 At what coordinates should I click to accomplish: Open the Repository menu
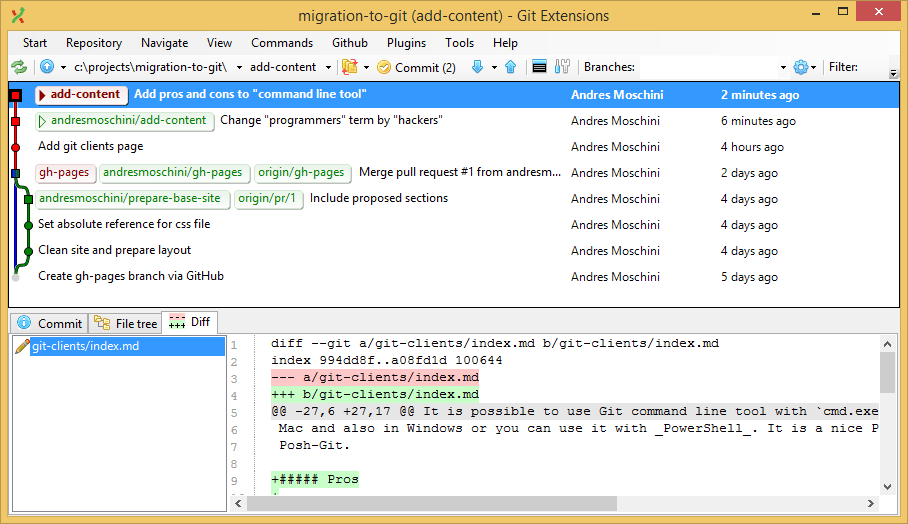(94, 43)
